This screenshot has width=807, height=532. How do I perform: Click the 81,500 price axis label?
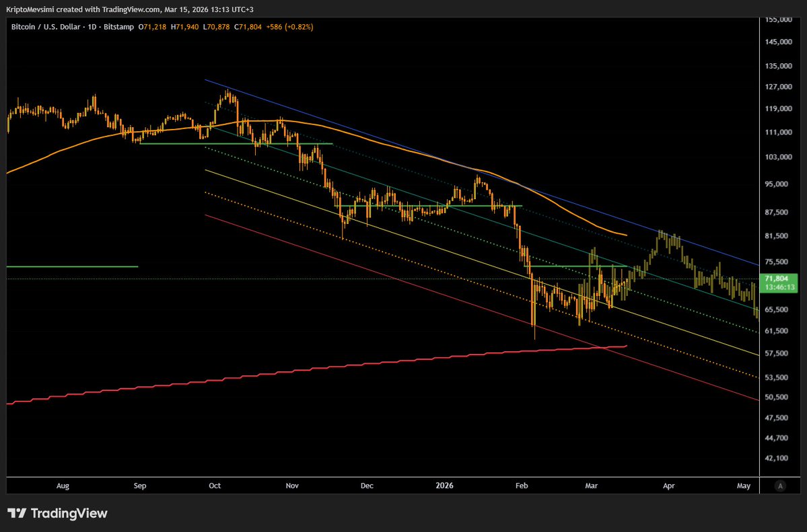777,235
